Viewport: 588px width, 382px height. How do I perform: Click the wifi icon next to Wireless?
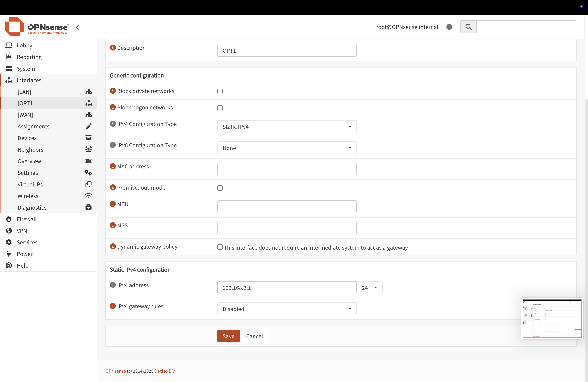coord(88,196)
